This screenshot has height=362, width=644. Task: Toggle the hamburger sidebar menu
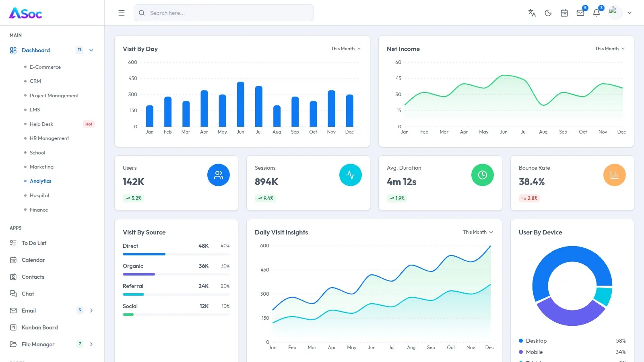click(x=122, y=13)
